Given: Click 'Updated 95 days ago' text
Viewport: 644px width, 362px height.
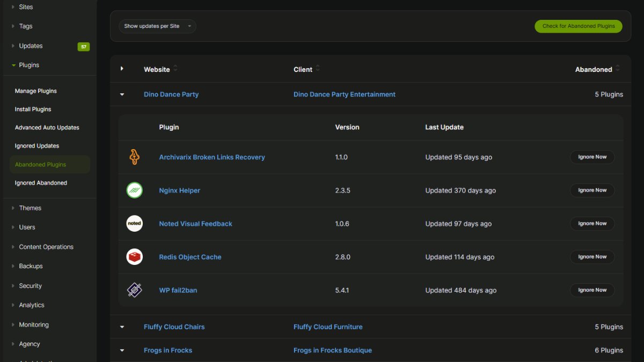Looking at the screenshot, I should pyautogui.click(x=459, y=157).
